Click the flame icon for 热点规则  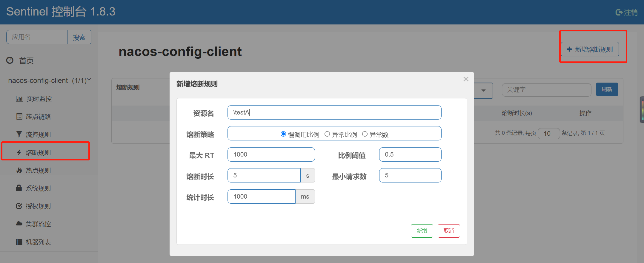pyautogui.click(x=19, y=170)
